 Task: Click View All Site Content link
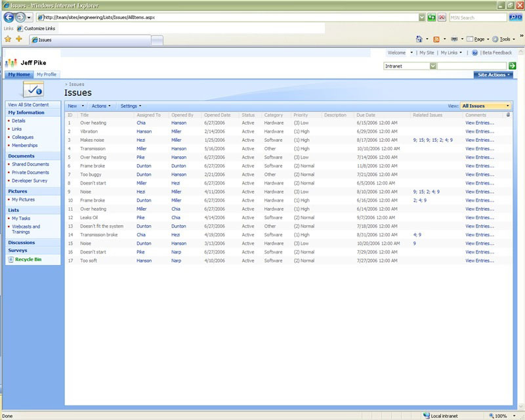click(28, 104)
